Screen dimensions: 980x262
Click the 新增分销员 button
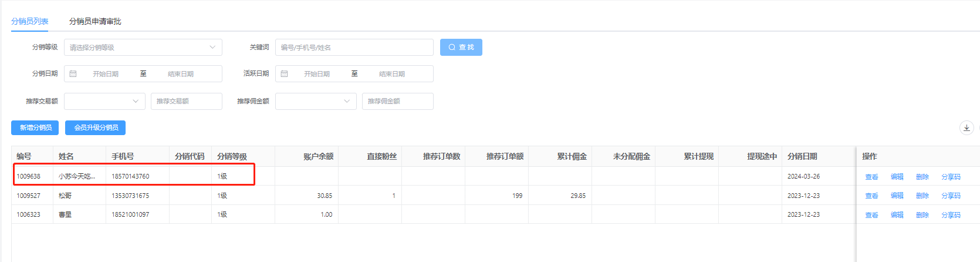coord(35,127)
